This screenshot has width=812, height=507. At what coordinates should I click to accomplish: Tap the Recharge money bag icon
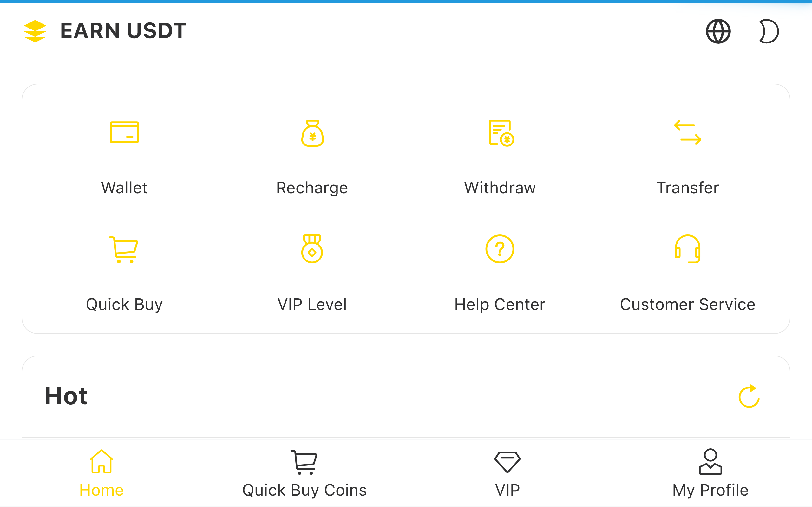point(312,133)
